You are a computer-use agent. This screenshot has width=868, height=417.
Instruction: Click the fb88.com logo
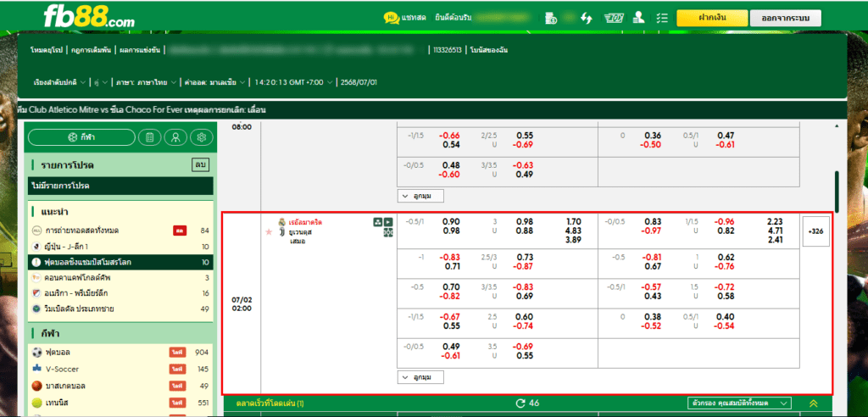pos(88,17)
